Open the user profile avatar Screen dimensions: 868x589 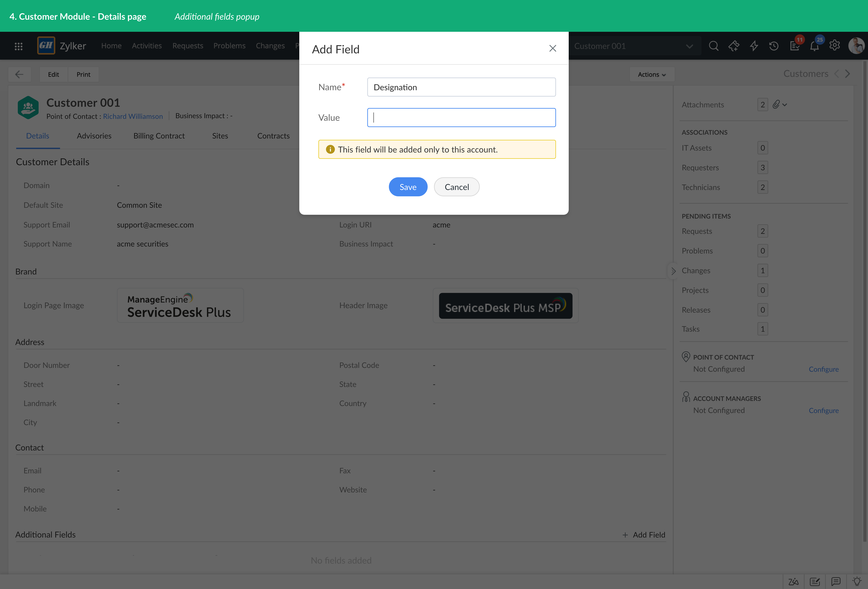coord(856,46)
